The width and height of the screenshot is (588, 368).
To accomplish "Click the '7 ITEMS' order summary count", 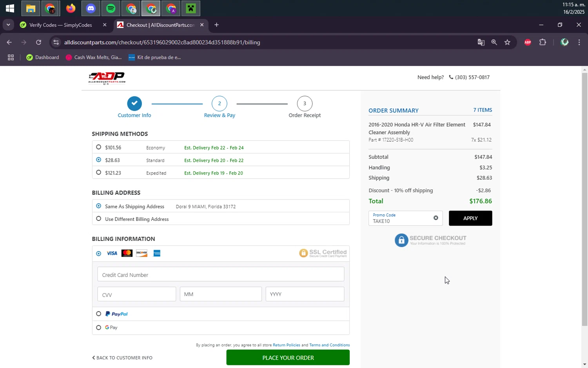I will point(483,110).
